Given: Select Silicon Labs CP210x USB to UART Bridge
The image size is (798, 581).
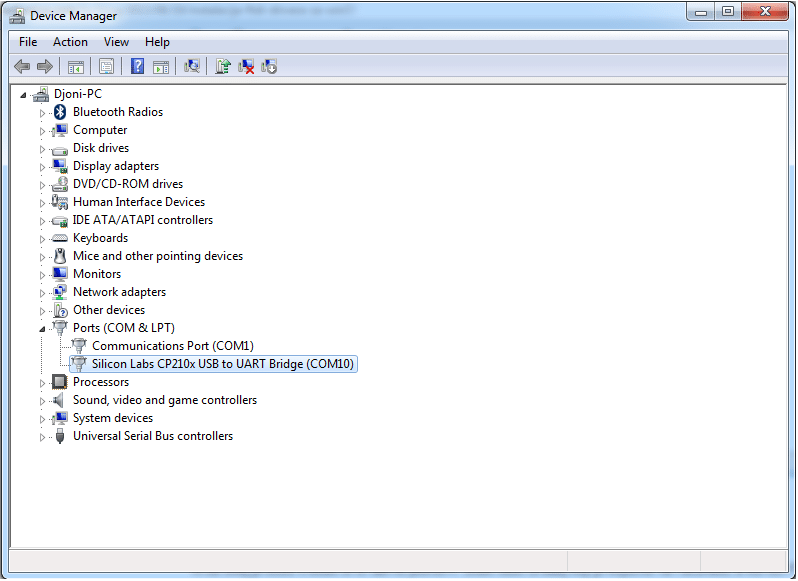Looking at the screenshot, I should pyautogui.click(x=223, y=364).
